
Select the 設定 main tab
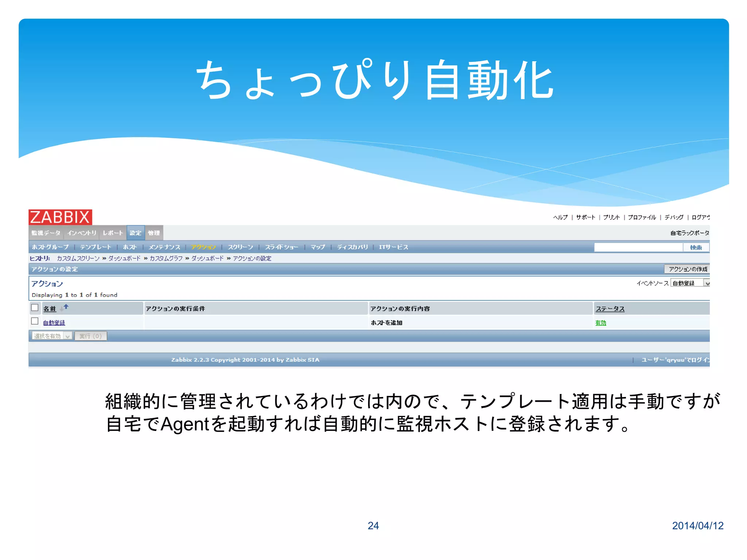tap(135, 233)
